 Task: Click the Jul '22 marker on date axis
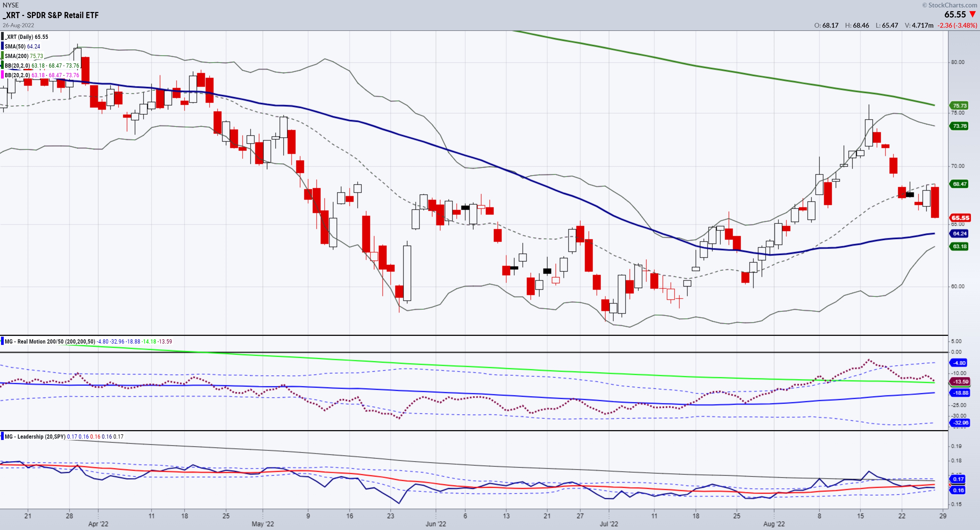(609, 524)
